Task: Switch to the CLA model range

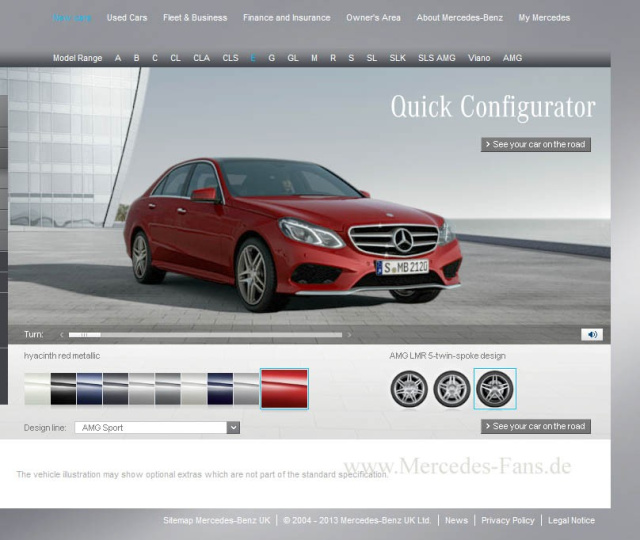Action: 202,58
